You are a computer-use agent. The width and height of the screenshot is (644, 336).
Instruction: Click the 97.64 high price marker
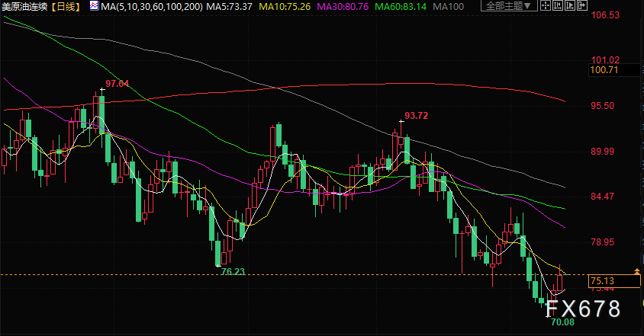point(117,84)
